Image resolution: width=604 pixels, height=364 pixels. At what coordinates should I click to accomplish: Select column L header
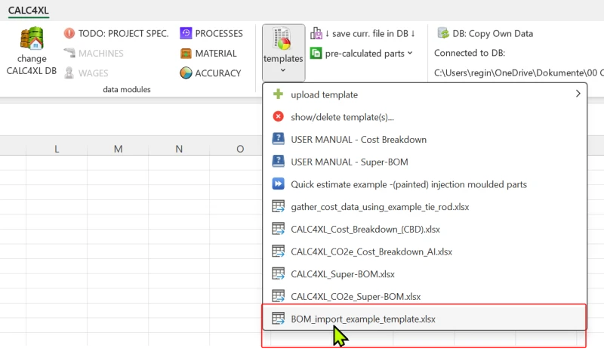(57, 149)
